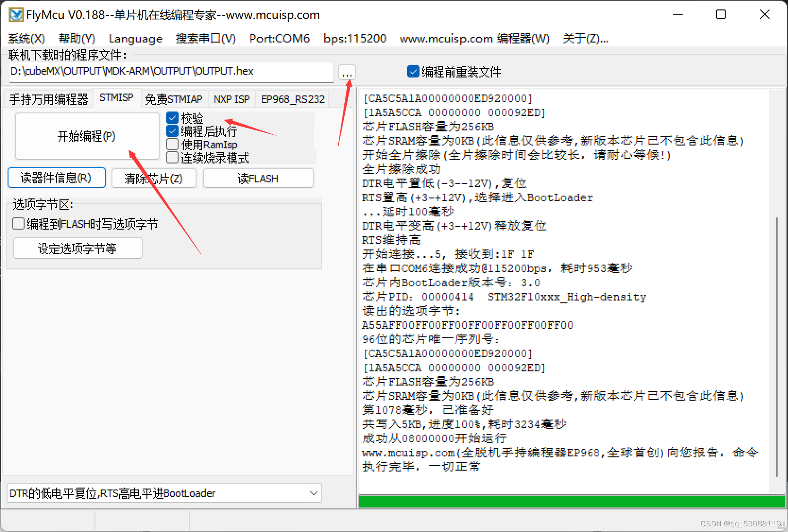
Task: Open the Port:COM6 menu
Action: click(x=280, y=39)
